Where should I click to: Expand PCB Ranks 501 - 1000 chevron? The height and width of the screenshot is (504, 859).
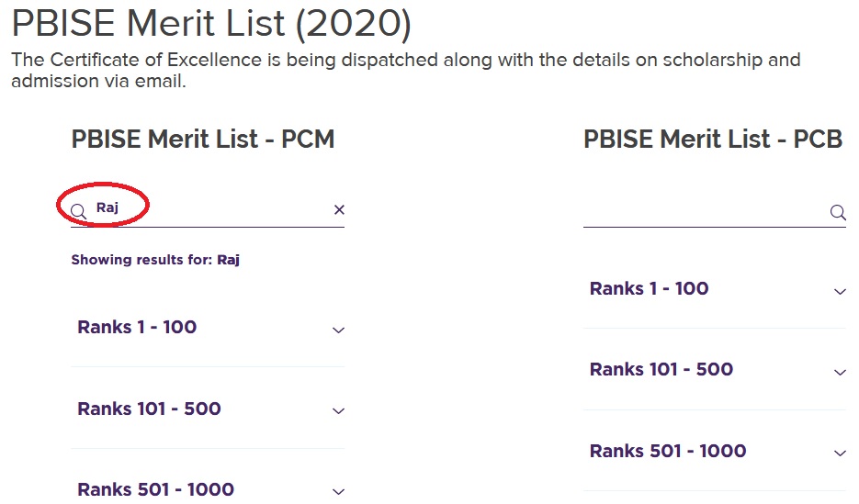coord(839,453)
